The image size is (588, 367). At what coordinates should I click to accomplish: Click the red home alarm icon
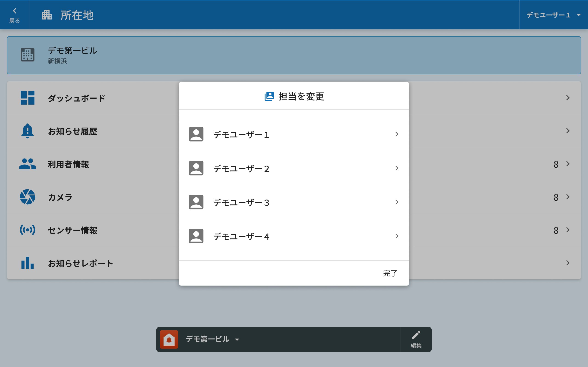tap(169, 339)
